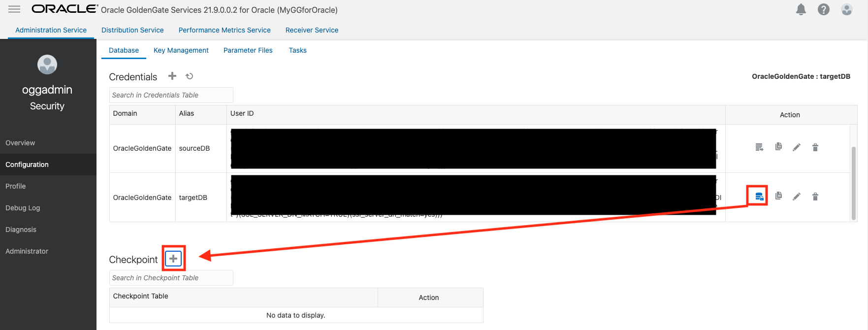Open the hamburger navigation menu
Image resolution: width=868 pixels, height=330 pixels.
pyautogui.click(x=14, y=9)
